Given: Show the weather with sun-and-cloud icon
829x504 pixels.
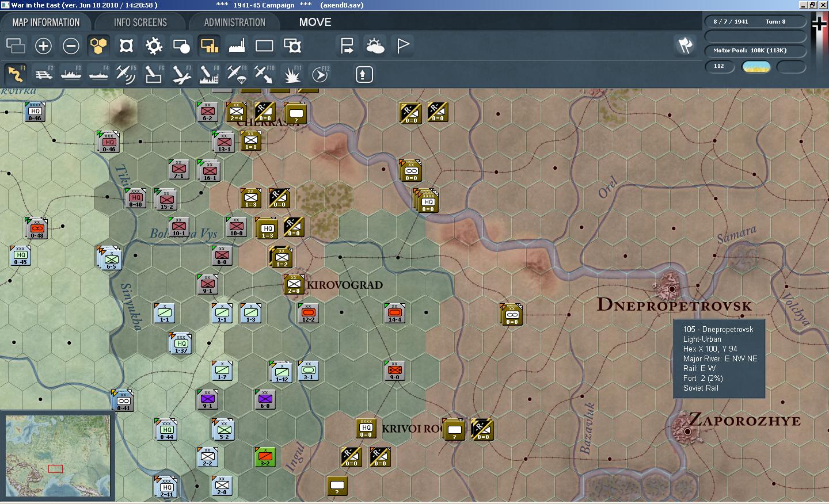Looking at the screenshot, I should (x=375, y=45).
